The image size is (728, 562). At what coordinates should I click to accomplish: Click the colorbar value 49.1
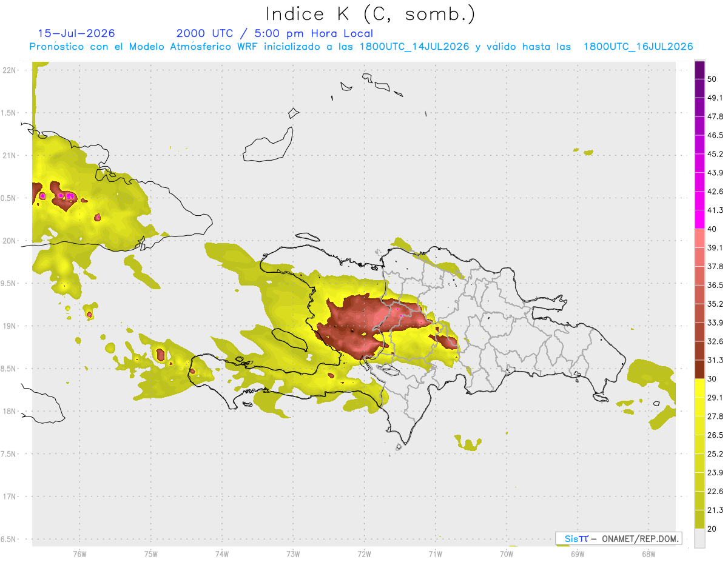(715, 98)
